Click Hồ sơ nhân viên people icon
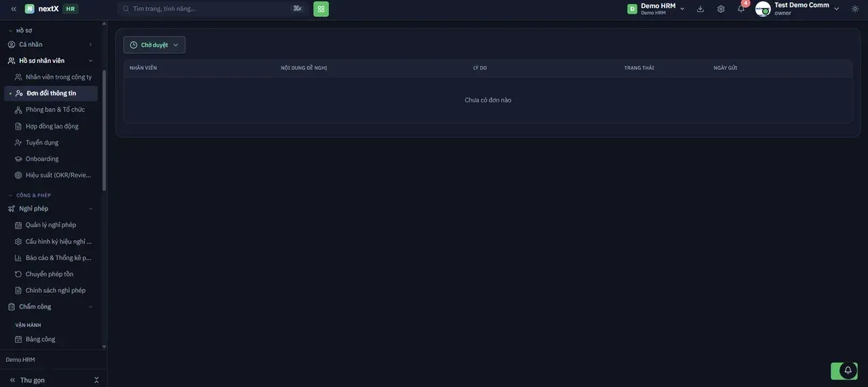 pos(12,60)
